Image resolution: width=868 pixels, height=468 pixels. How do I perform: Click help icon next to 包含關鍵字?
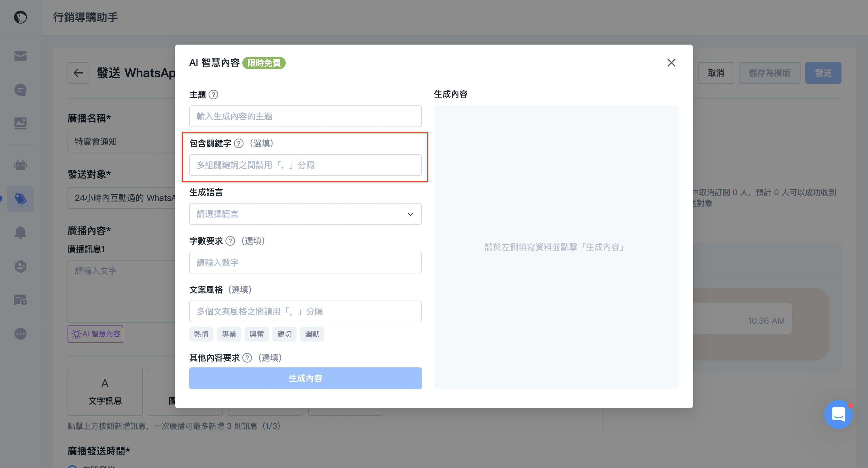[x=239, y=143]
